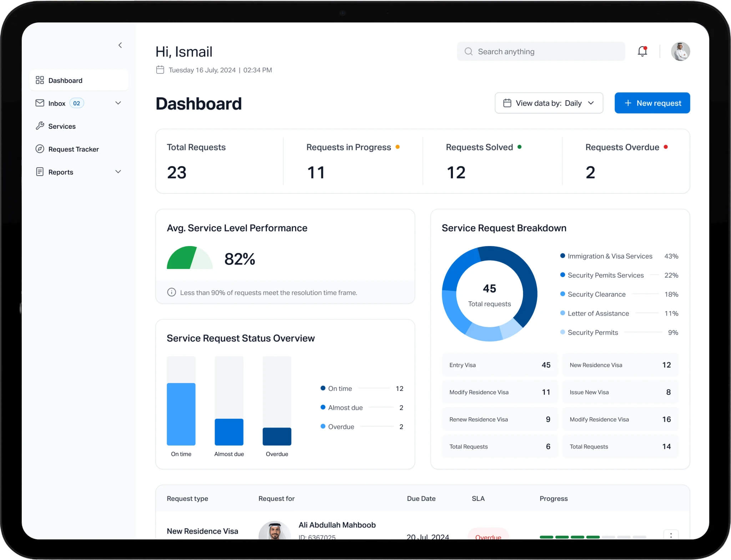The height and width of the screenshot is (560, 731).
Task: Open the View data by Daily dropdown
Action: [549, 103]
